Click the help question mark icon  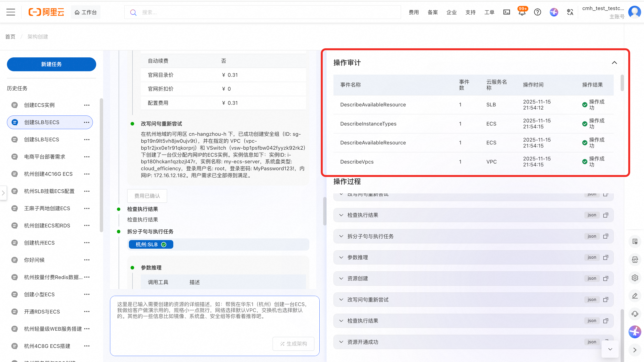point(538,12)
